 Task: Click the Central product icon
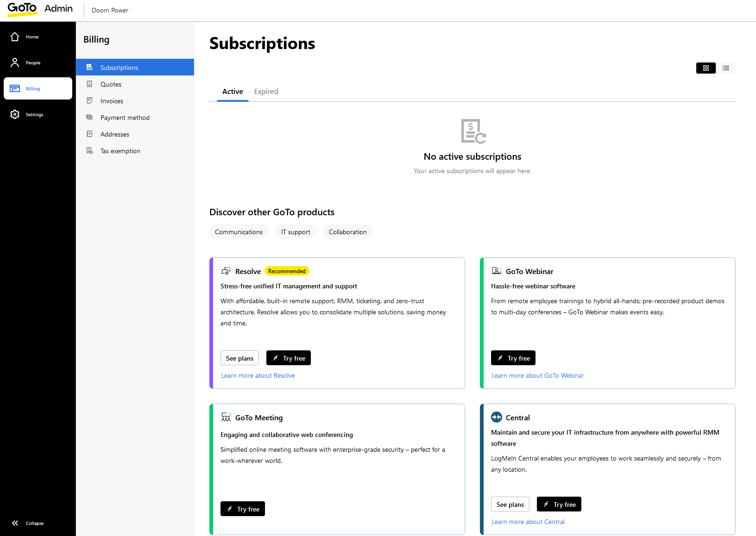click(x=497, y=417)
